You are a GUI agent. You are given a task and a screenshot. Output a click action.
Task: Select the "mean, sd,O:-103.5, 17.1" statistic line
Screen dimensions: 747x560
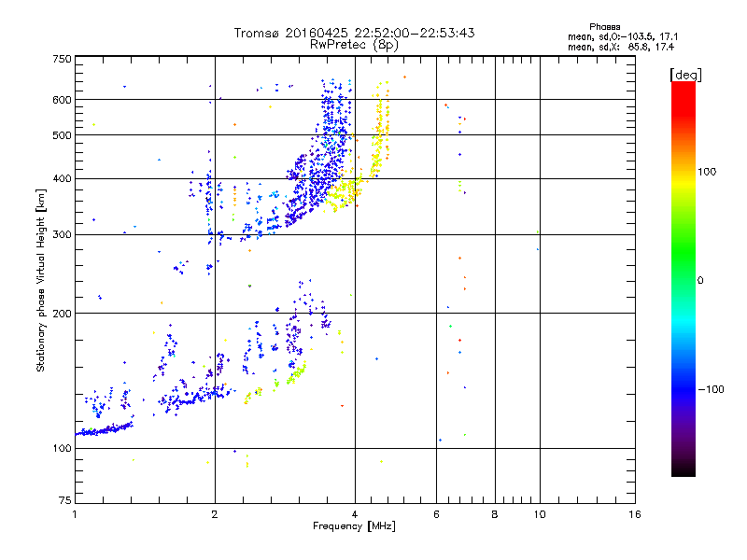click(x=623, y=36)
